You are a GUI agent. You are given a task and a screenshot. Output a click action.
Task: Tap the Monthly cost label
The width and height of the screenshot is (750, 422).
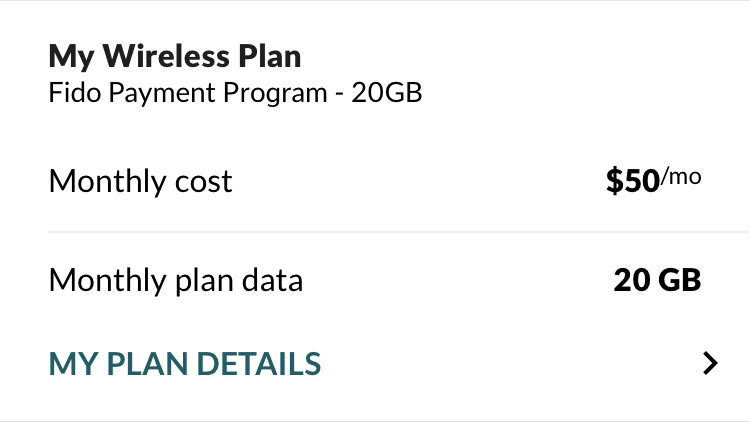(x=140, y=181)
